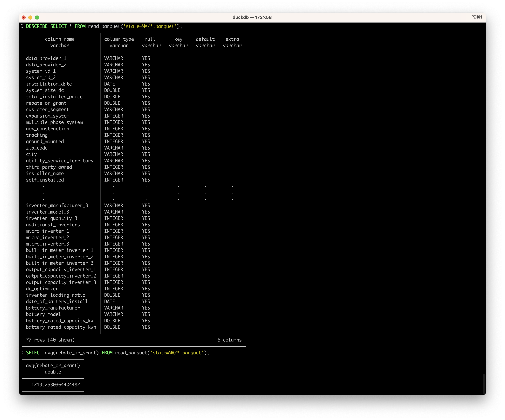Screen dimensions: 505x420
Task: Click the battery_rated_capacity_kwh row
Action: 61,327
